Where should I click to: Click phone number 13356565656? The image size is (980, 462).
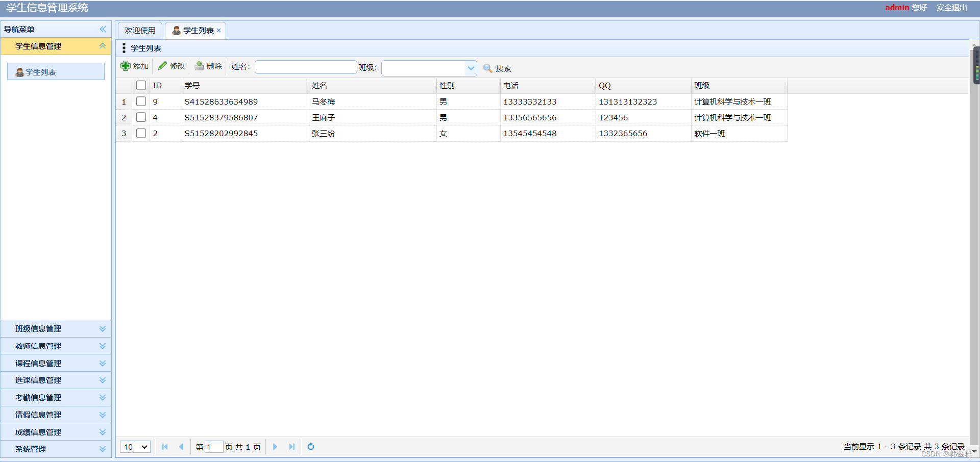[x=530, y=117]
